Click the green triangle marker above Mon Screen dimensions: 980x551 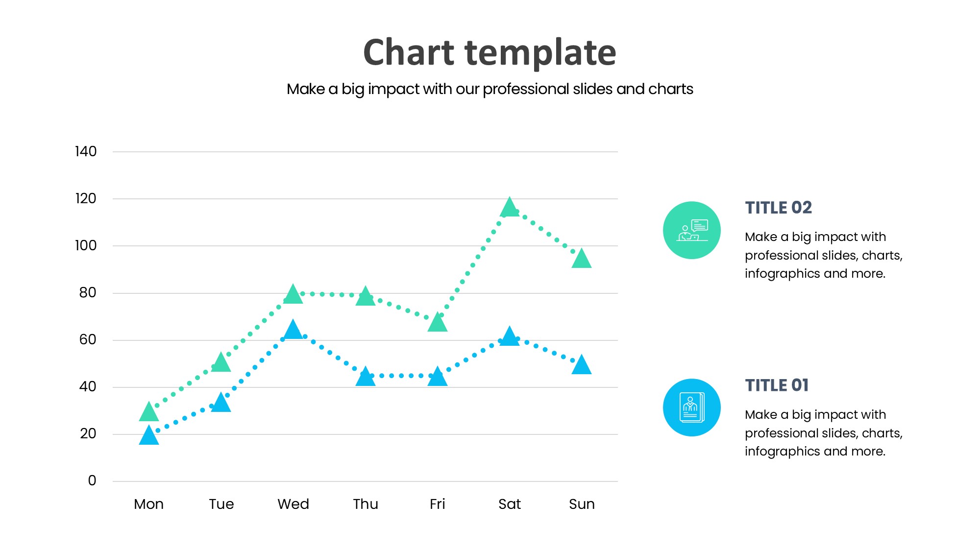click(149, 412)
